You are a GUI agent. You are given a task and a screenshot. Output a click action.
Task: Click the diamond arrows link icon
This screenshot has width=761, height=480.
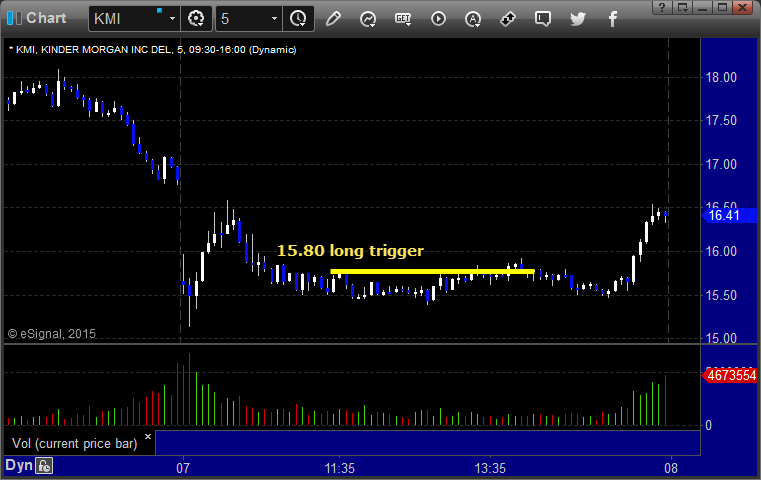click(508, 19)
